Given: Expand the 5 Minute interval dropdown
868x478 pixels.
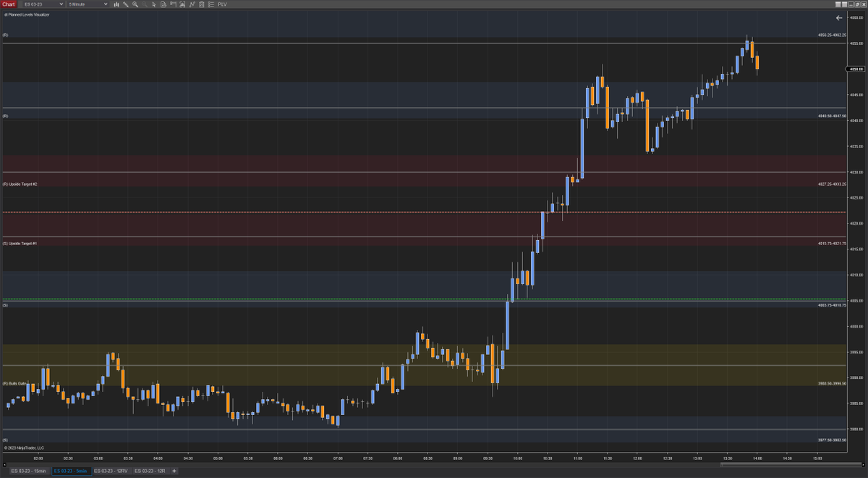Looking at the screenshot, I should tap(88, 4).
